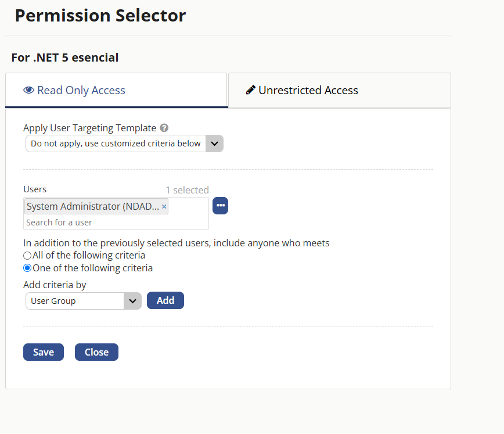Viewport: 504px width, 434px height.
Task: Open the User Targeting Template help icon
Action: pos(164,128)
